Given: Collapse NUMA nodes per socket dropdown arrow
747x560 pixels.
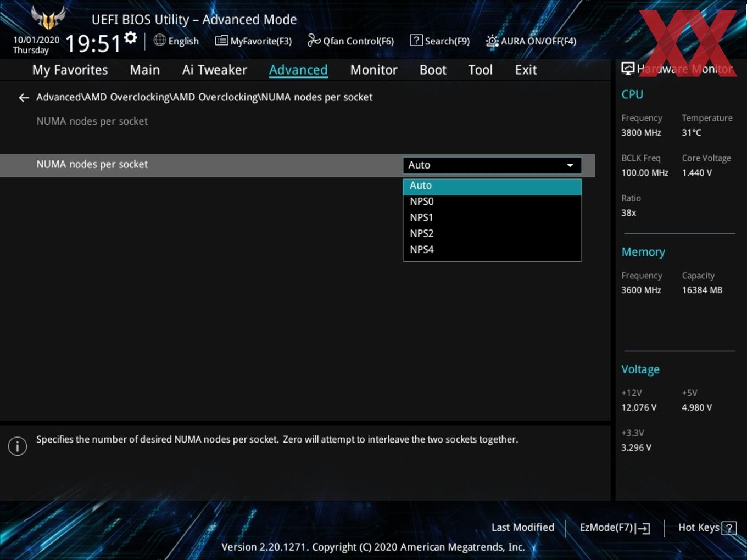Looking at the screenshot, I should click(x=570, y=165).
